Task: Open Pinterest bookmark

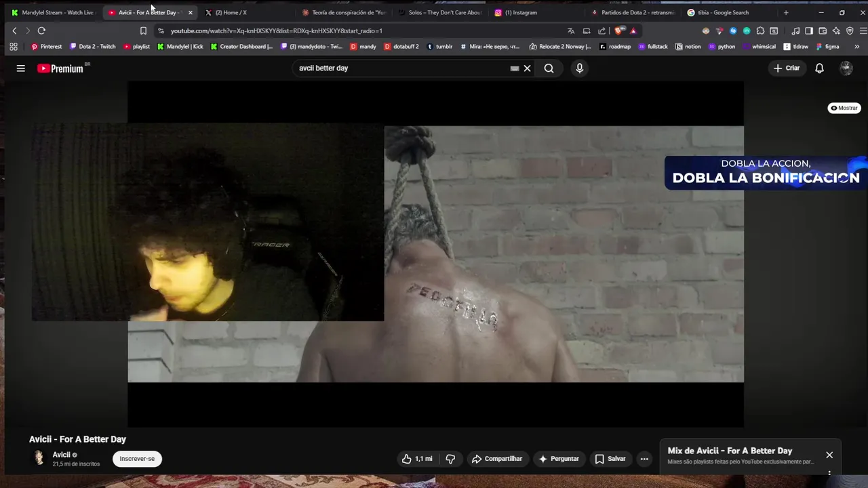Action: click(46, 47)
